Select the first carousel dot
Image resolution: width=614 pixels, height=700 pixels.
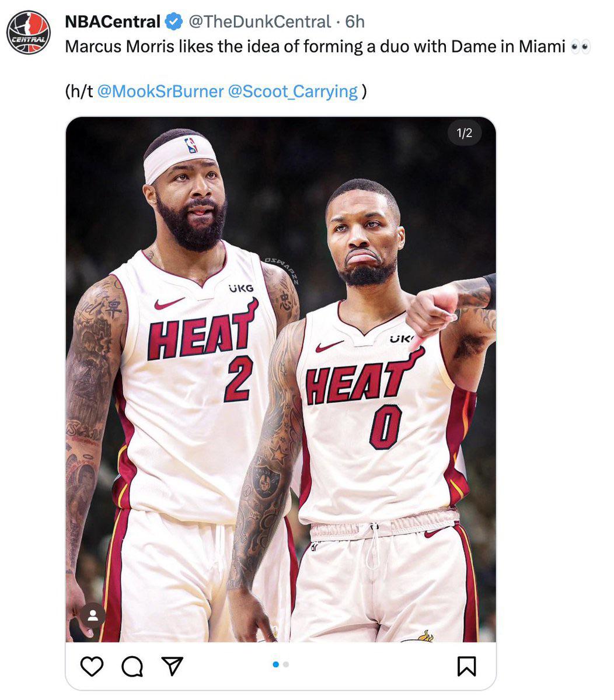point(275,664)
